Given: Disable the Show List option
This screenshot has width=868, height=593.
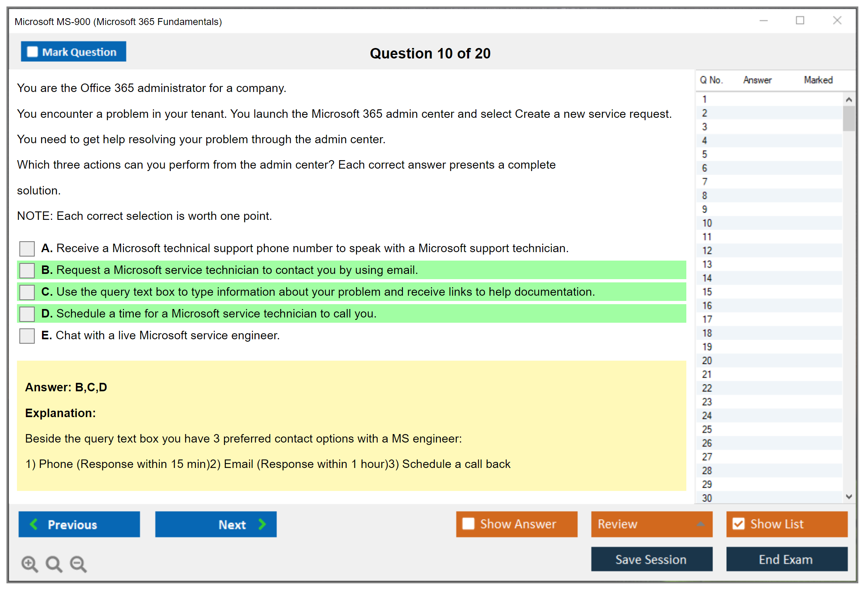Looking at the screenshot, I should pos(738,524).
